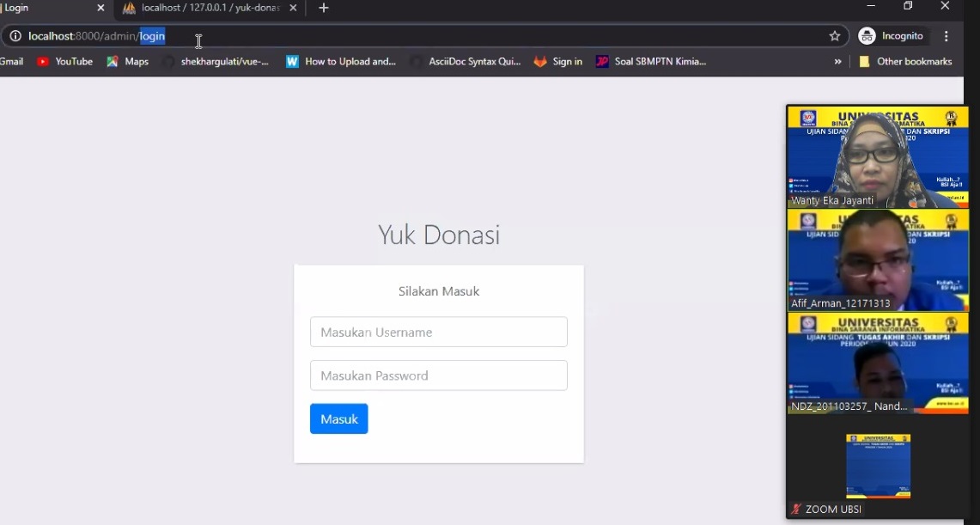980x525 pixels.
Task: Open the How to Upload and... bookmark
Action: point(341,61)
